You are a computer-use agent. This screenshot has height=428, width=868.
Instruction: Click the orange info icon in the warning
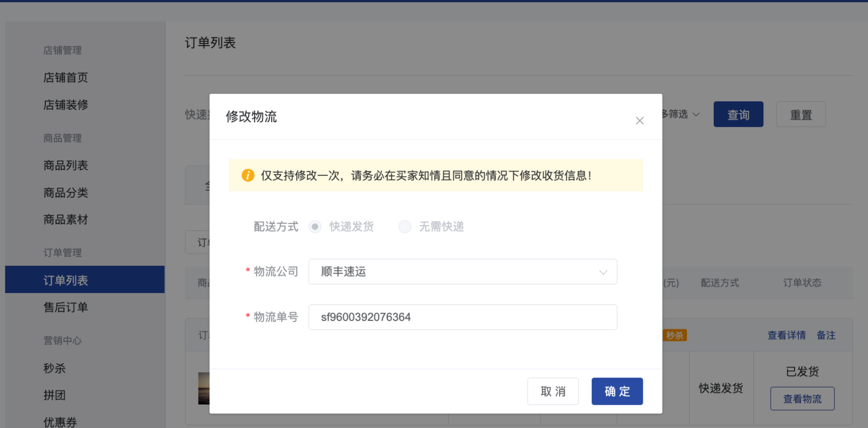tap(248, 175)
